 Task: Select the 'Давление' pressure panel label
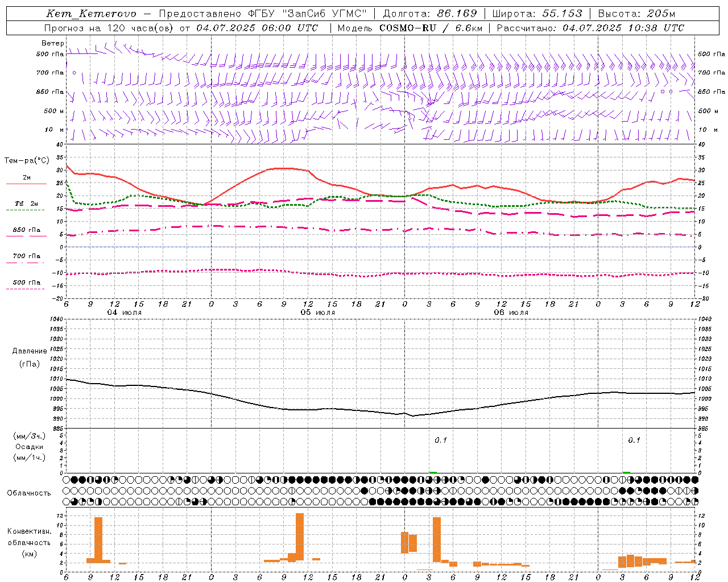(30, 351)
